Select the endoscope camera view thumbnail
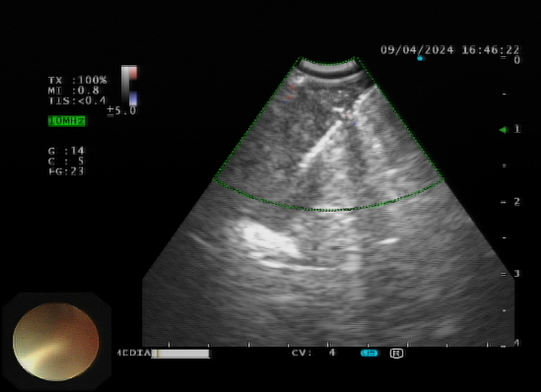The image size is (541, 392). click(56, 342)
